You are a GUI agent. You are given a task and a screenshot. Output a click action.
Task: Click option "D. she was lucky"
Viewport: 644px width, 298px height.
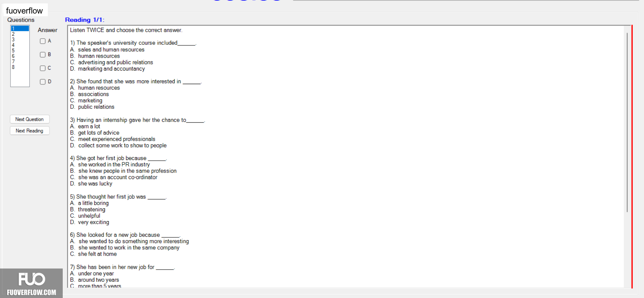click(91, 184)
